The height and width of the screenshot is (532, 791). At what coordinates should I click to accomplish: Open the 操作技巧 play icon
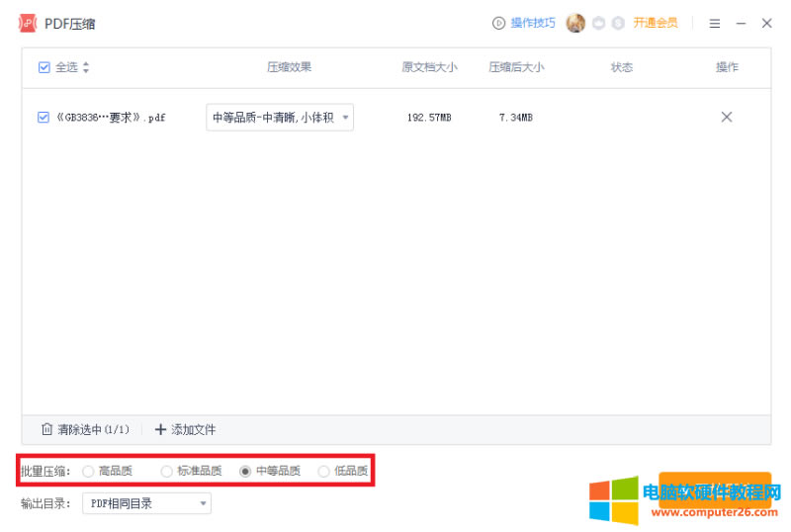498,23
